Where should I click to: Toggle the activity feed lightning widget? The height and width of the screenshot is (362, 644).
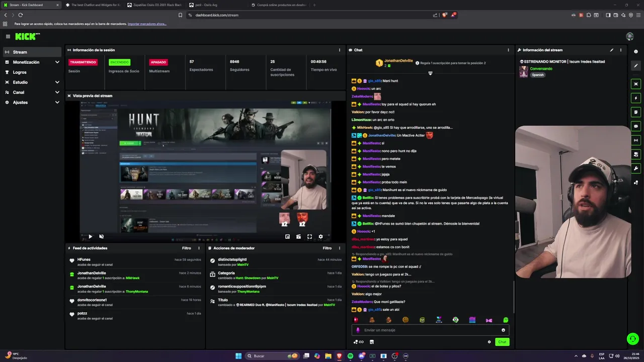pyautogui.click(x=636, y=98)
